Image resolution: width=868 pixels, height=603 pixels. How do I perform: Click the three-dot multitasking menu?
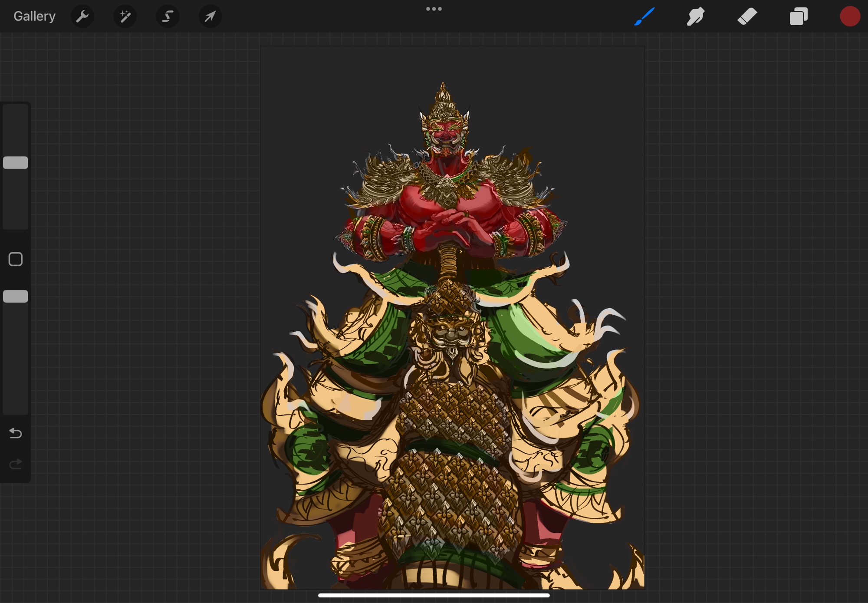pos(434,9)
